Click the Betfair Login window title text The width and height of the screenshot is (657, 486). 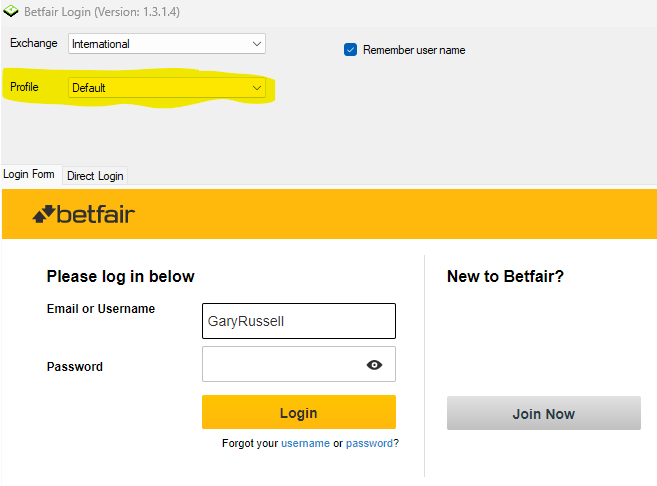[x=102, y=12]
